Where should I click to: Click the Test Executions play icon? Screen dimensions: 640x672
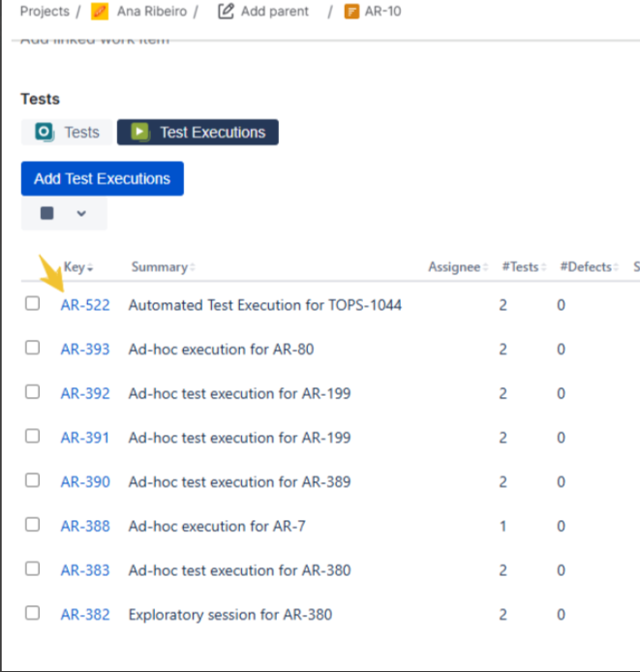[140, 133]
